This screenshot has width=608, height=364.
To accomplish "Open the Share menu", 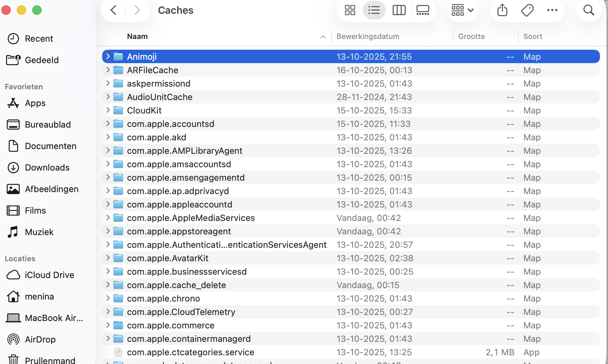I will coord(502,10).
